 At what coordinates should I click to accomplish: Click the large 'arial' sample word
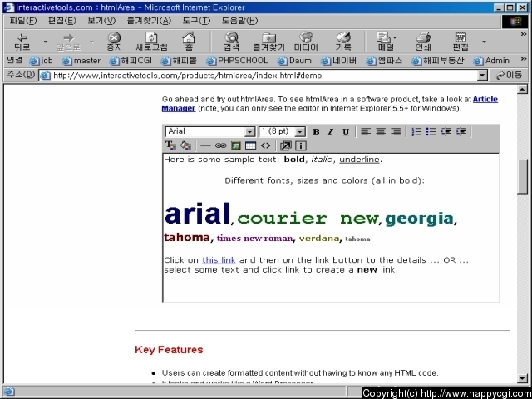coord(197,214)
